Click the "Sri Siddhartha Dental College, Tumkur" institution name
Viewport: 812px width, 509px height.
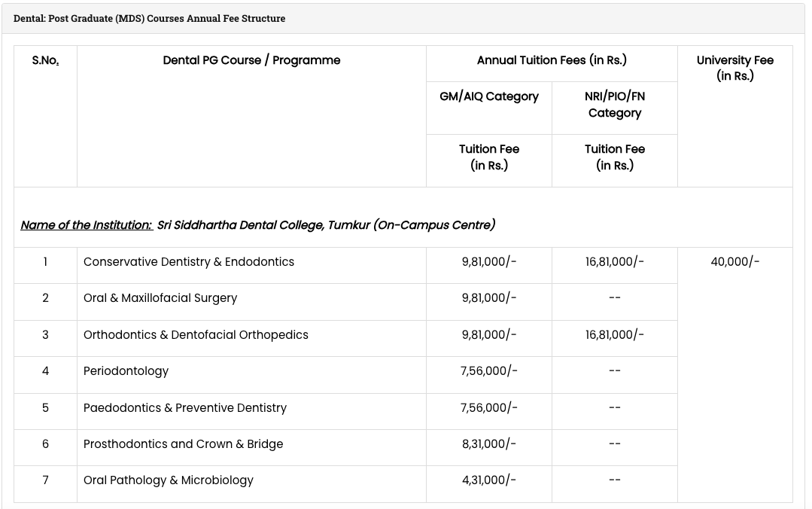coord(326,224)
